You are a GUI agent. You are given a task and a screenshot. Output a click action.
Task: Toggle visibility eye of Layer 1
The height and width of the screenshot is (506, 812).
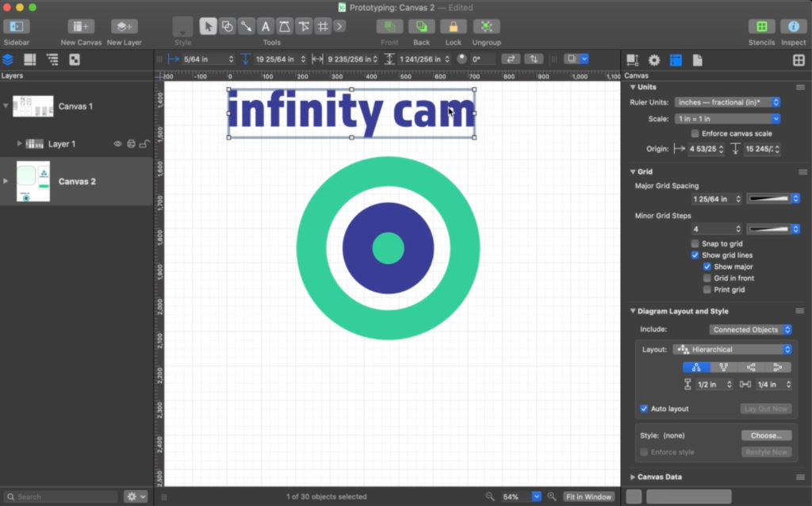(117, 144)
